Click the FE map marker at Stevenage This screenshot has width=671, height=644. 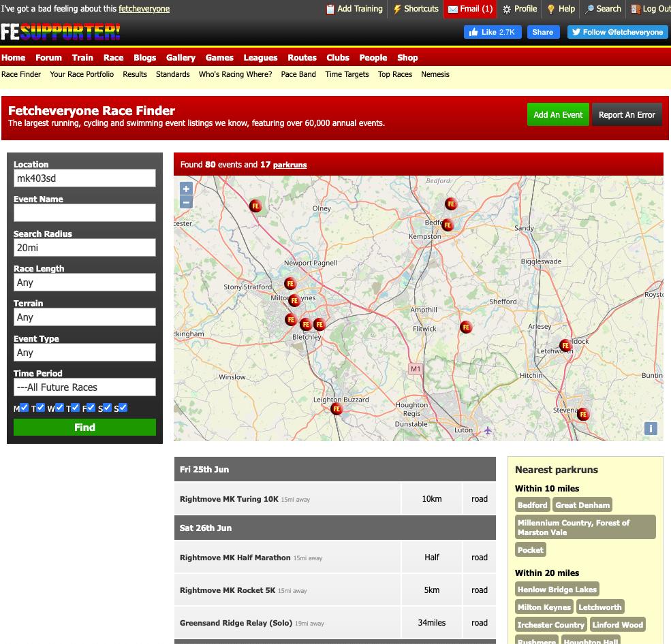tap(583, 414)
